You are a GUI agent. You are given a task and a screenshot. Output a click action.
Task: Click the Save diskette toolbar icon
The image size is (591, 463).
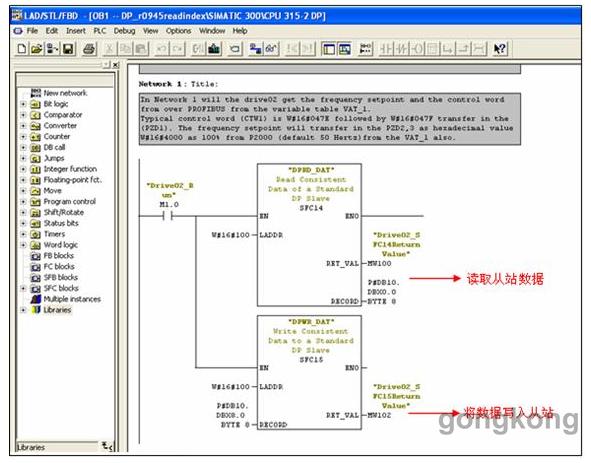click(x=68, y=49)
